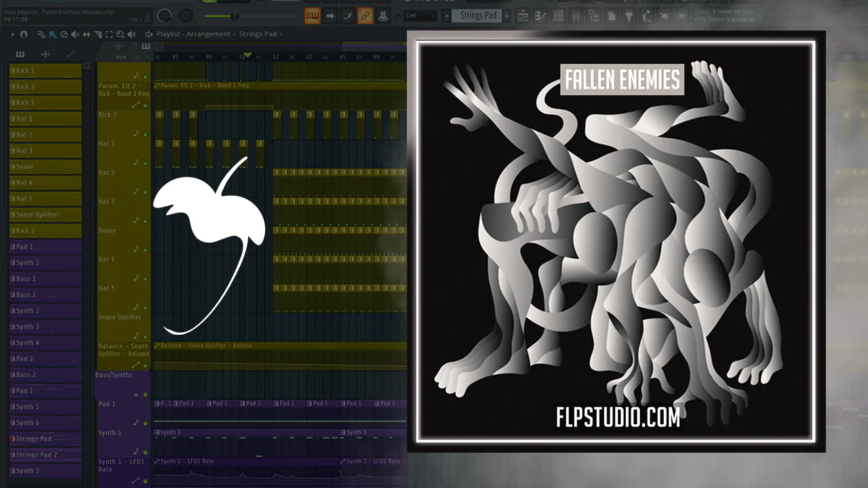Click the arrow left of pattern selector
This screenshot has height=488, width=868.
pyautogui.click(x=447, y=16)
